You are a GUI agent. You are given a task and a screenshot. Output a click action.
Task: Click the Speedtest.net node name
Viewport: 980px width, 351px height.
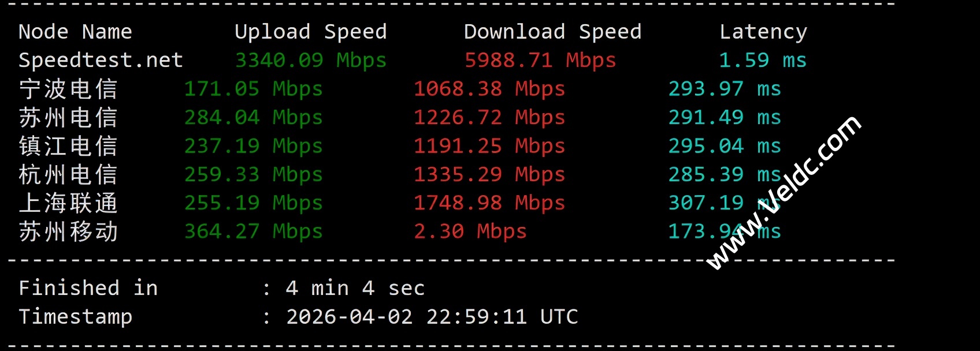click(x=101, y=60)
